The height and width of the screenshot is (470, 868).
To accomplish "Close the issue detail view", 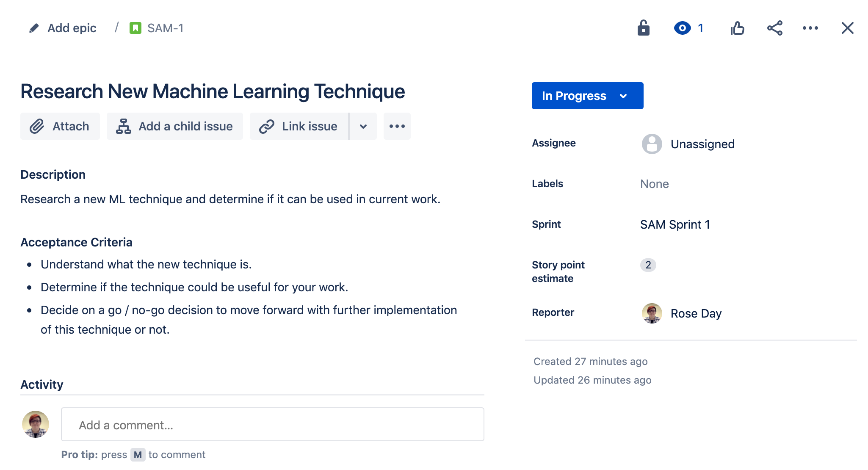I will pos(847,28).
